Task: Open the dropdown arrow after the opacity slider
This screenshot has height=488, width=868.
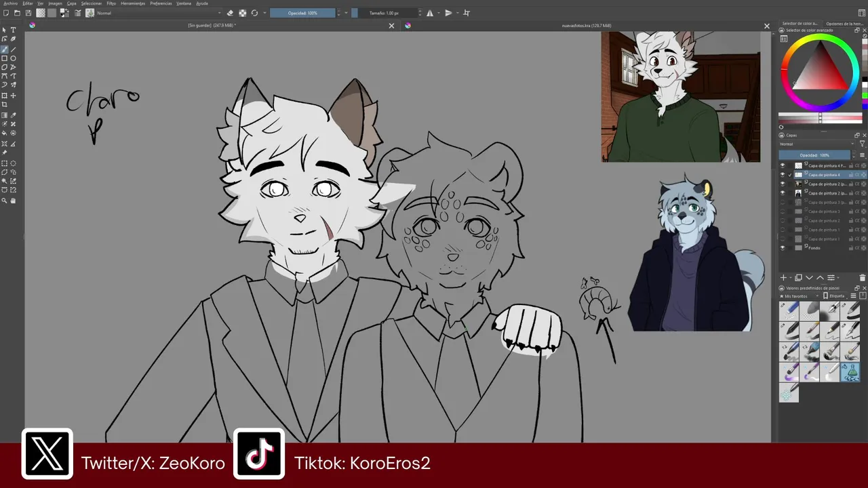Action: coord(346,13)
